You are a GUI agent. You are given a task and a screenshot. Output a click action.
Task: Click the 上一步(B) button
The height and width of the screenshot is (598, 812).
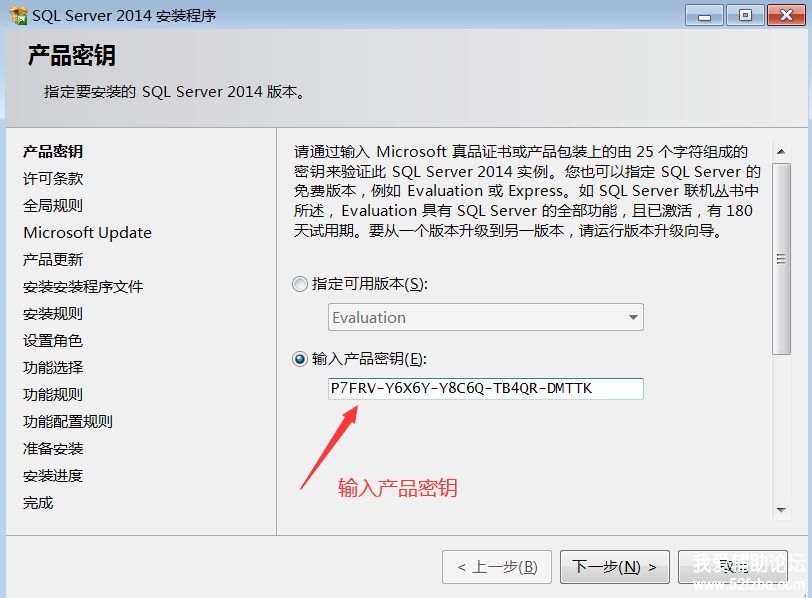pos(497,567)
